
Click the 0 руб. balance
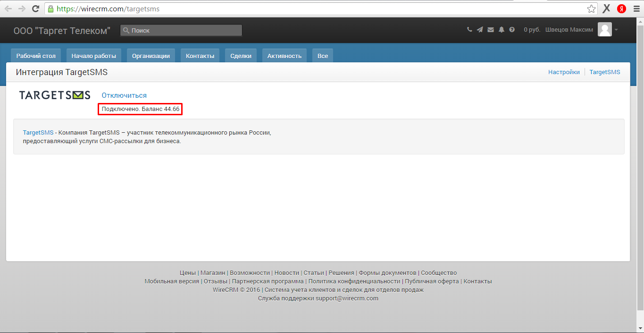point(532,29)
